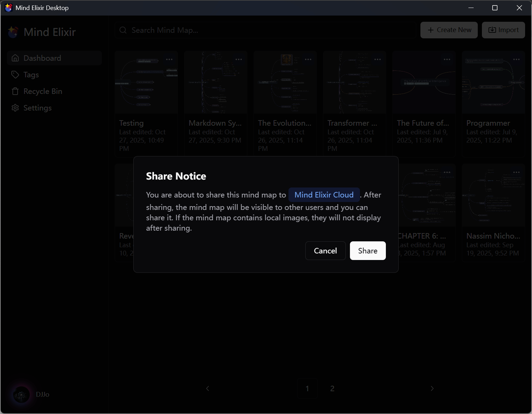Screen dimensions: 532x414
Task: Open the options menu on the Testing card
Action: coord(169,59)
